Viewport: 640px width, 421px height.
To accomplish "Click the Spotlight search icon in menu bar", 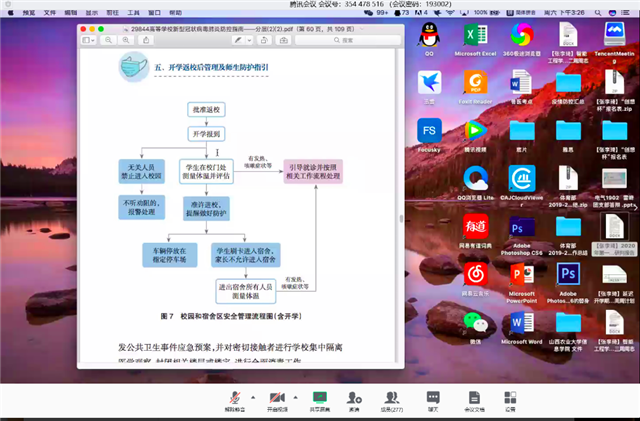I will pyautogui.click(x=598, y=13).
